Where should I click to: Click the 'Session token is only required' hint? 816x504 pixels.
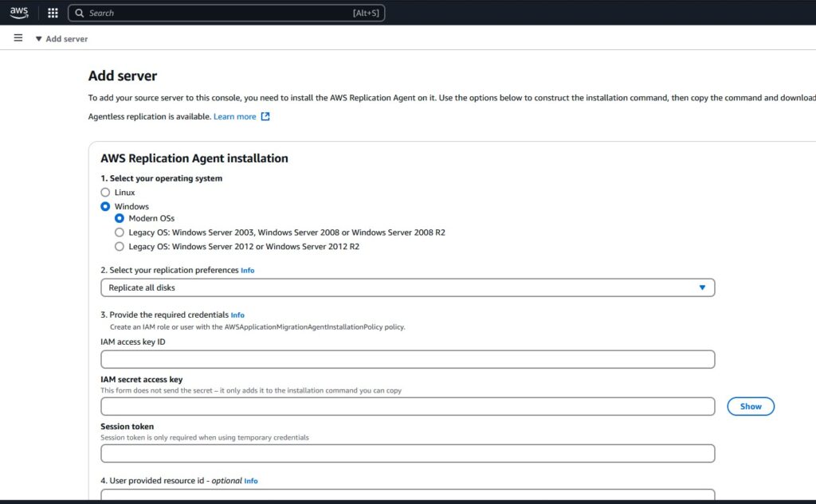coord(205,437)
